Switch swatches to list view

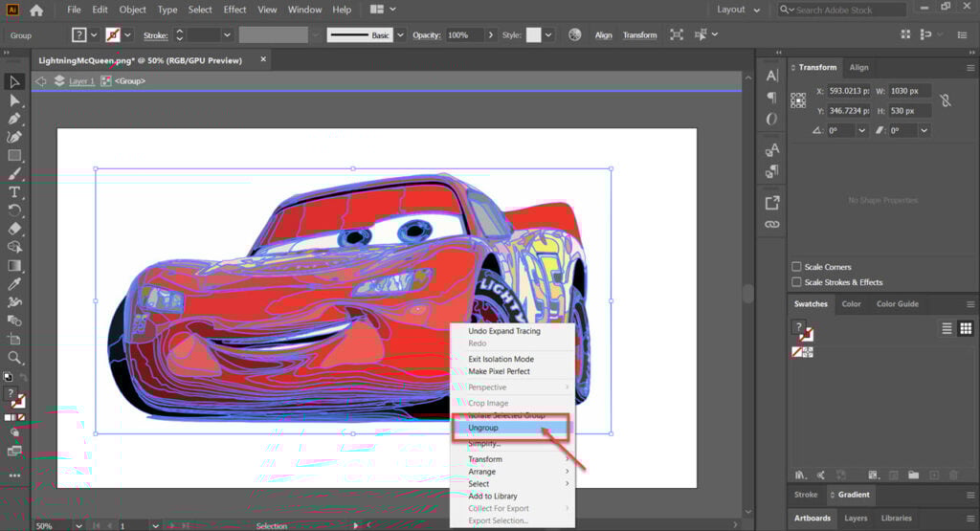[947, 328]
